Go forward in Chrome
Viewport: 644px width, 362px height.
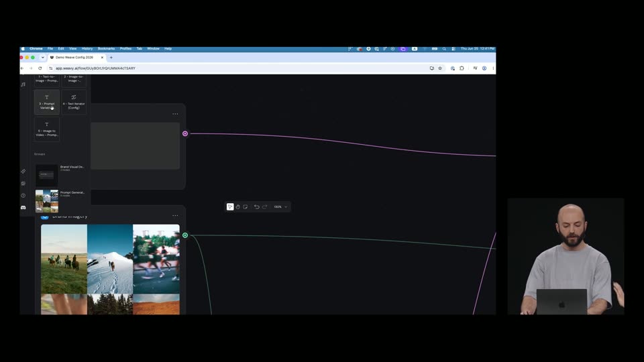click(x=32, y=68)
